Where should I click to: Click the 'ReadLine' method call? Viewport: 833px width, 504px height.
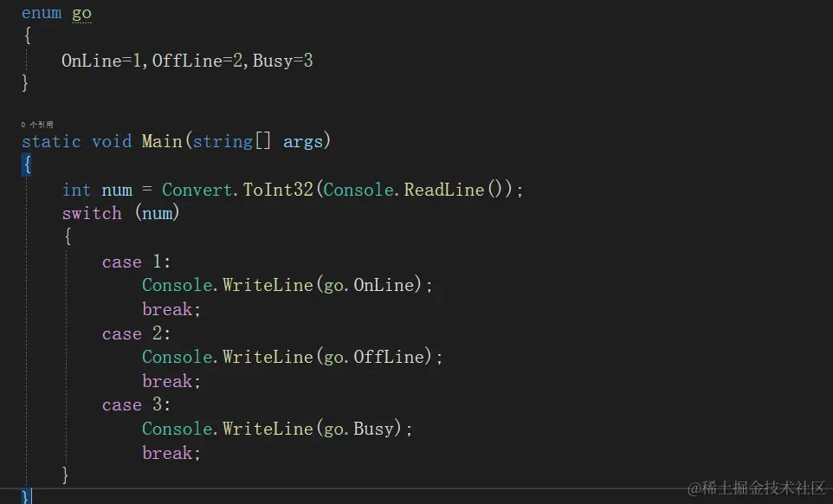click(x=444, y=190)
